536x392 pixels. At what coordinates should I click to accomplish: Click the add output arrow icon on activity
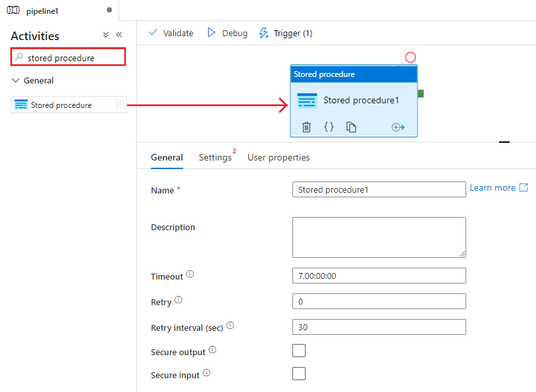398,128
